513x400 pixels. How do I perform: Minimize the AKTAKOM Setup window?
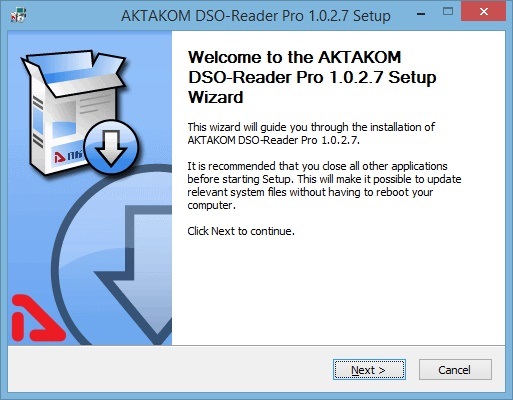tap(421, 13)
